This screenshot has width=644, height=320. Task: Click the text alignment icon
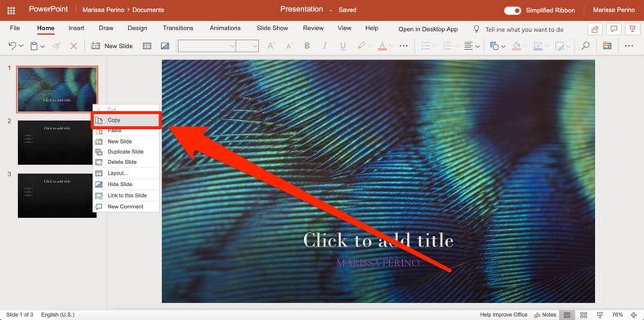pos(468,46)
